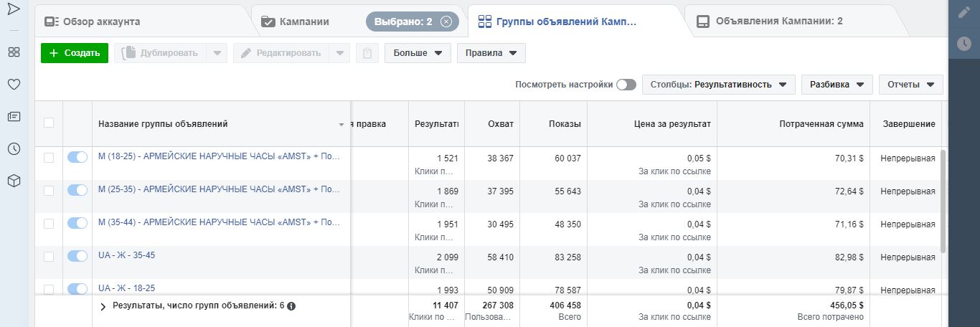The image size is (980, 327).
Task: Click the Дублировать button
Action: (x=160, y=53)
